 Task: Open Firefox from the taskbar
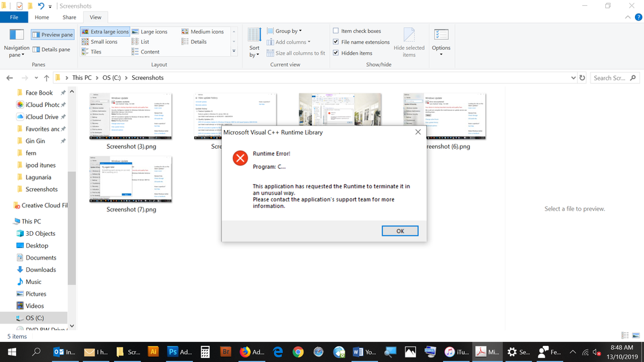(252, 352)
